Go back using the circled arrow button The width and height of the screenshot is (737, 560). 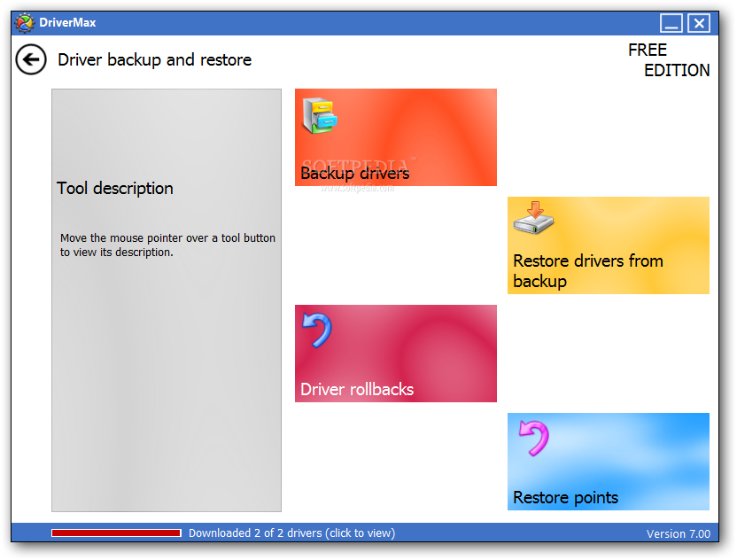click(31, 59)
